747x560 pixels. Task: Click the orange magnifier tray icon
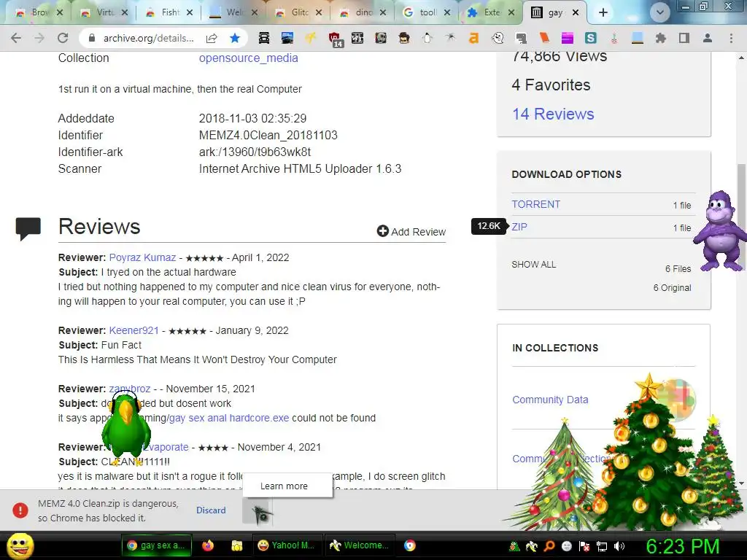[x=549, y=546]
